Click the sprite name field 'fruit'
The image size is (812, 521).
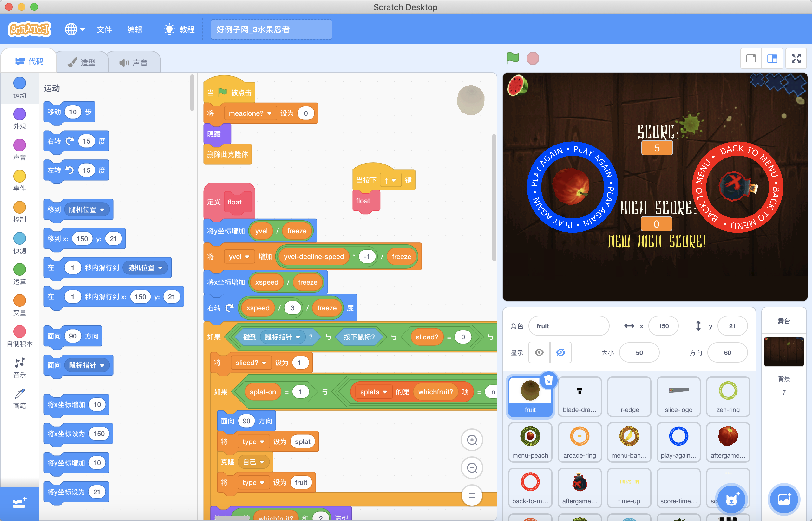(x=569, y=326)
